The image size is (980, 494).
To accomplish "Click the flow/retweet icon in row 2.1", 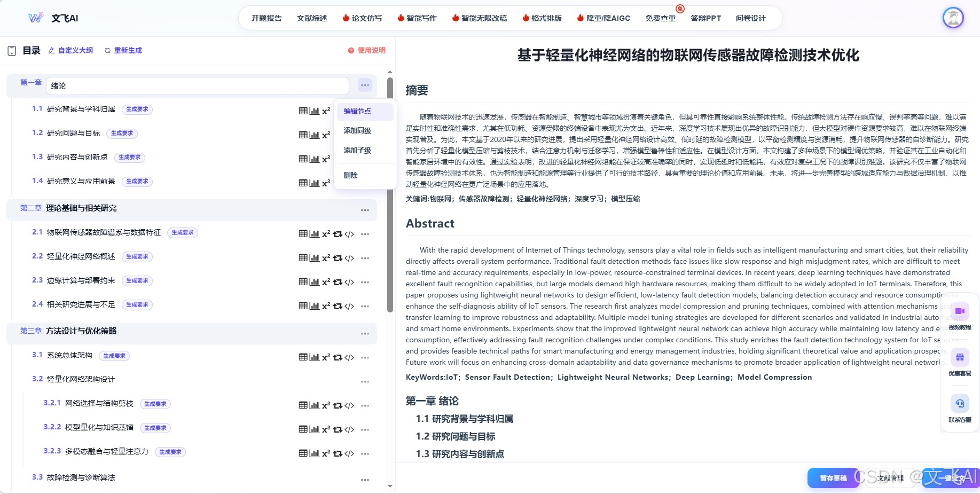I will (x=338, y=234).
